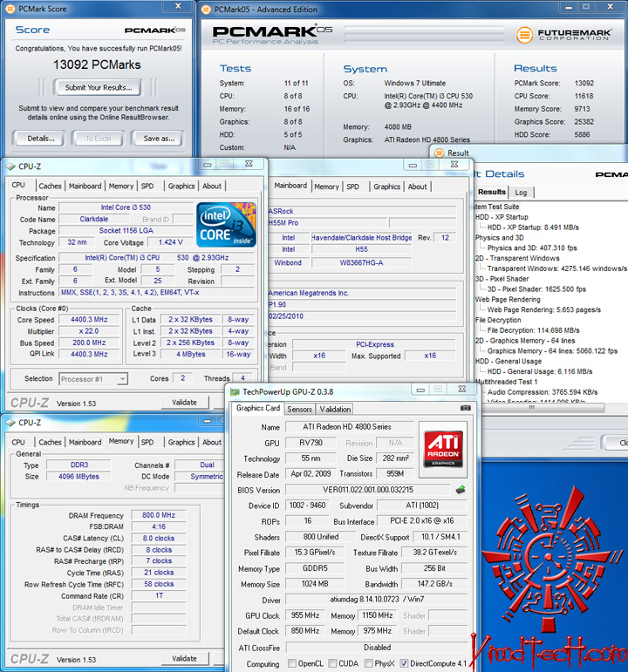Click Submit Your Results button

tap(99, 87)
